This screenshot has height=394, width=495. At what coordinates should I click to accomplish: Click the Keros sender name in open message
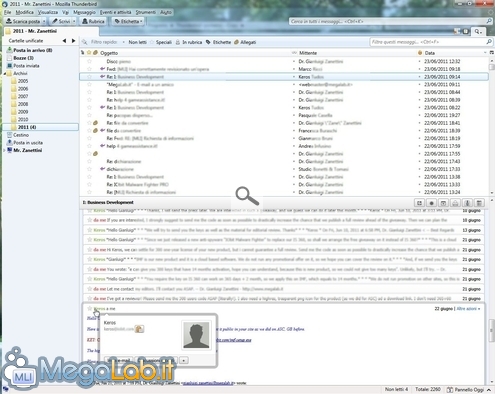click(99, 309)
